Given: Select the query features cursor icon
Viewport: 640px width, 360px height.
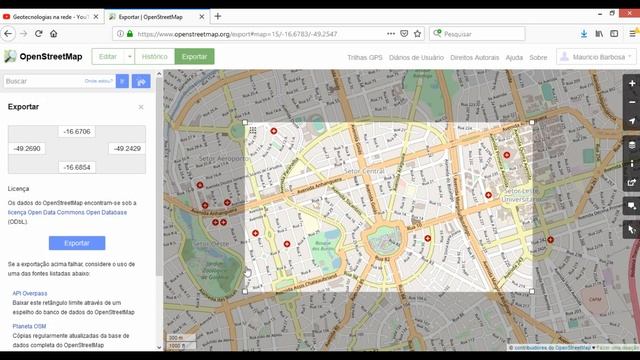Looking at the screenshot, I should tap(632, 230).
